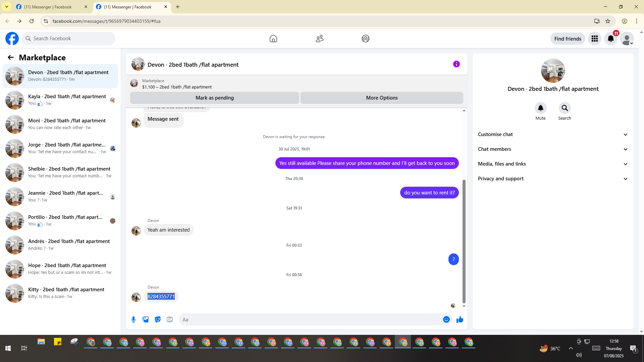
Task: Expand Media, files and links section
Action: click(553, 164)
